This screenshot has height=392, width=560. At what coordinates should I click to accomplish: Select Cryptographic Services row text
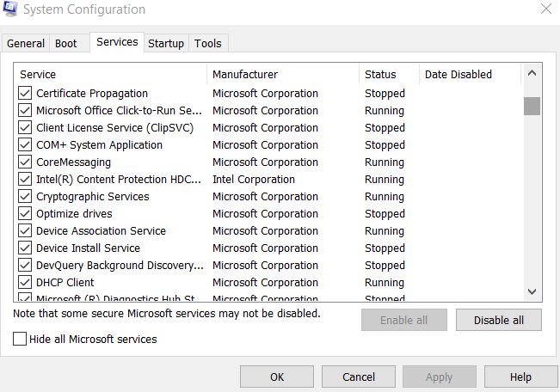coord(93,197)
